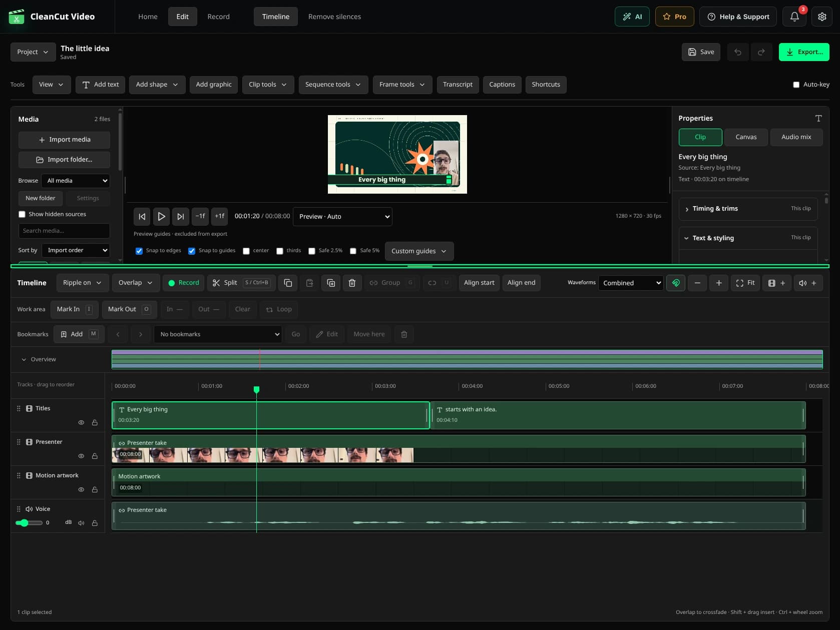
Task: Toggle the green snapping magnet icon
Action: coord(676,283)
